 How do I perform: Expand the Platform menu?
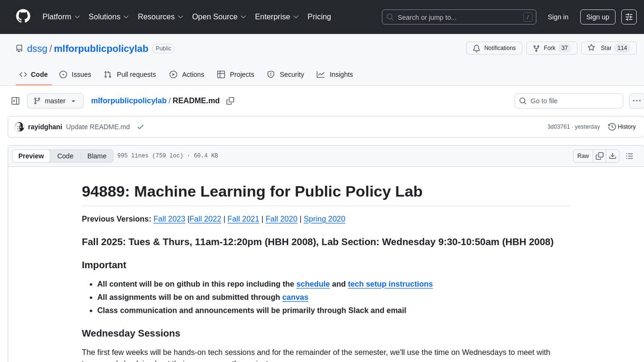tap(61, 17)
